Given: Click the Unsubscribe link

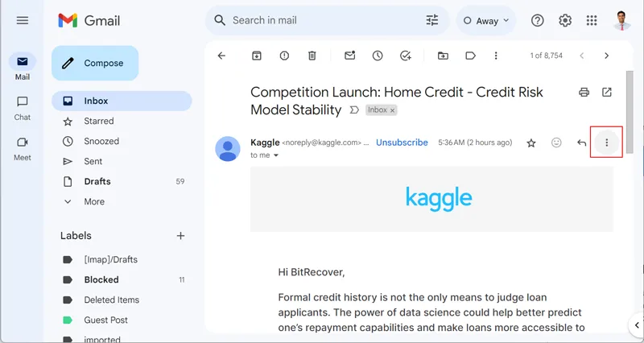Looking at the screenshot, I should click(x=402, y=143).
